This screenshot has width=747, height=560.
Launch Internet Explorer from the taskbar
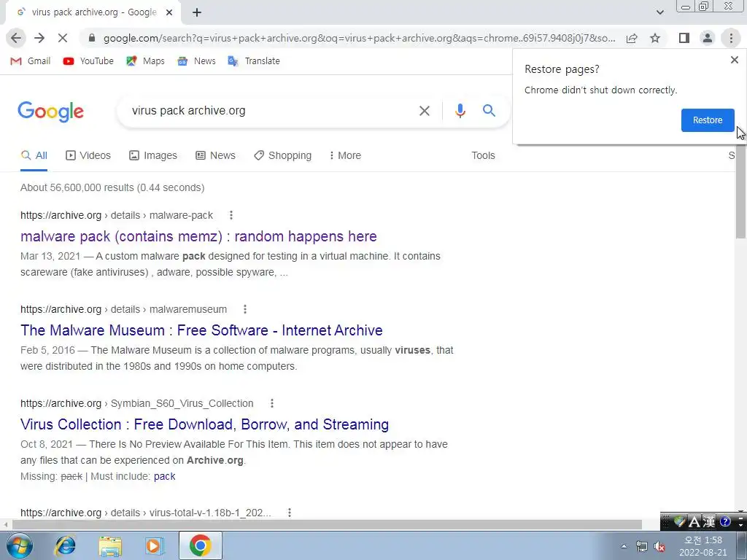[x=65, y=545]
